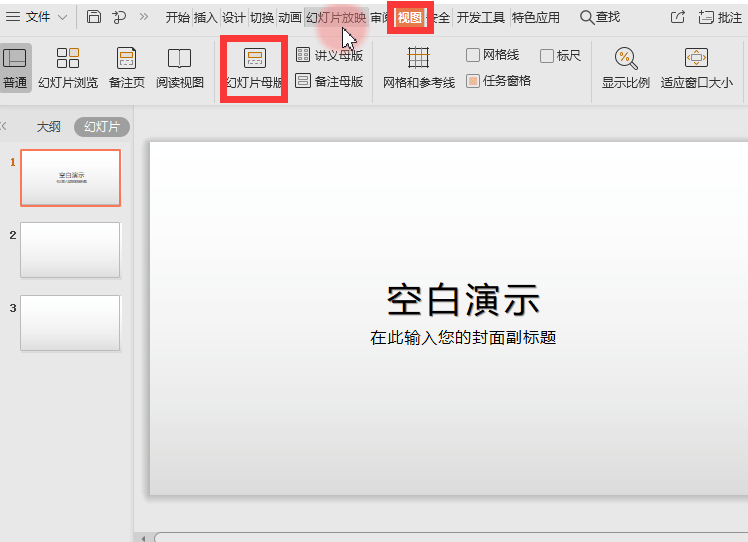Open the 备注页 notes page view
This screenshot has height=542, width=748.
(x=126, y=68)
